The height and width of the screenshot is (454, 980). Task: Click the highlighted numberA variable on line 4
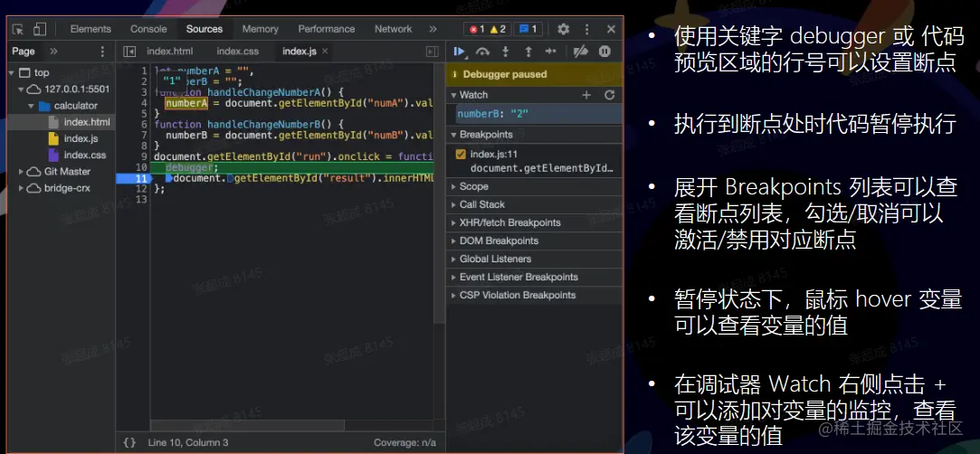[x=186, y=103]
